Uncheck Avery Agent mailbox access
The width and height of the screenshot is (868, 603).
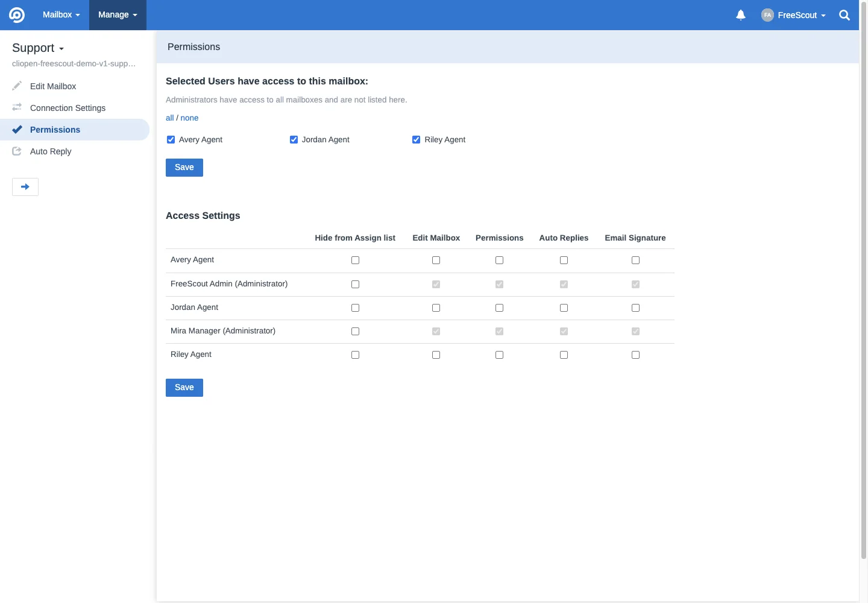(171, 139)
